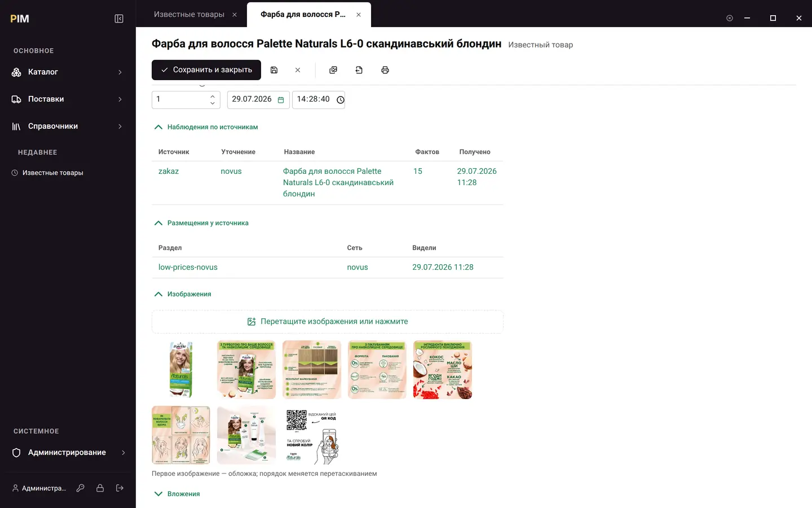Click the cancel X icon beside save
The image size is (812, 508).
[x=298, y=70]
